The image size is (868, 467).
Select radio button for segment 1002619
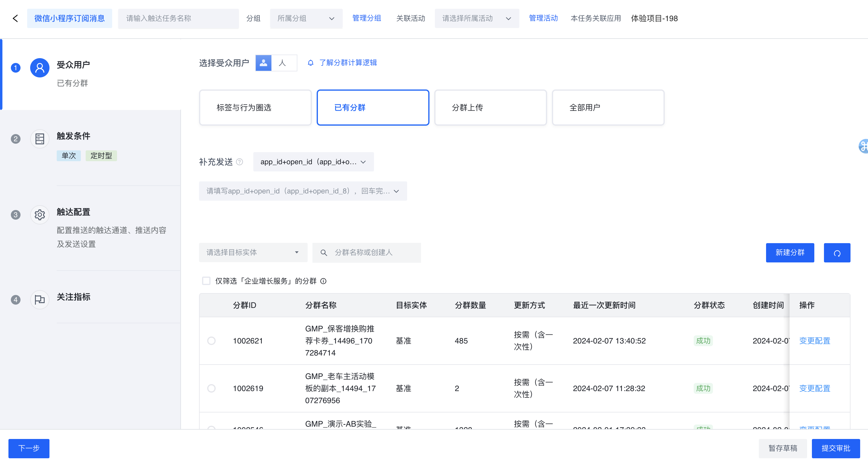[x=212, y=388]
